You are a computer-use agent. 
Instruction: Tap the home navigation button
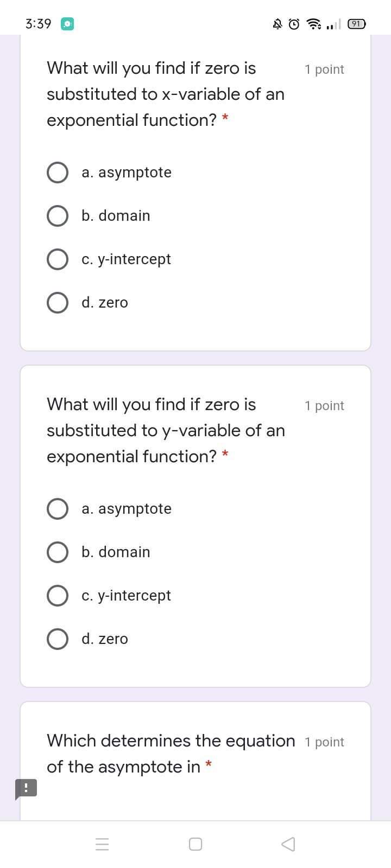click(x=195, y=844)
